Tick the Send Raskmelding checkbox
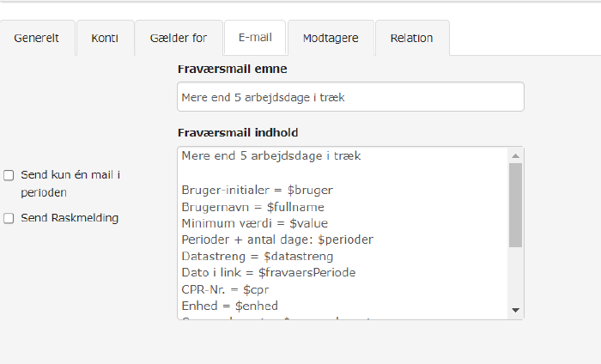 tap(9, 218)
